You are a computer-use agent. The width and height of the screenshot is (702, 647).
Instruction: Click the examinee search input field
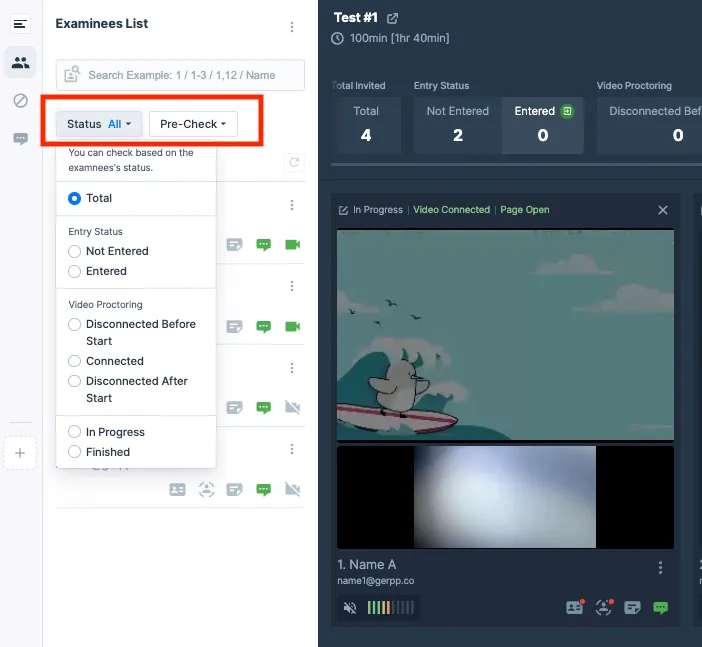(x=180, y=75)
